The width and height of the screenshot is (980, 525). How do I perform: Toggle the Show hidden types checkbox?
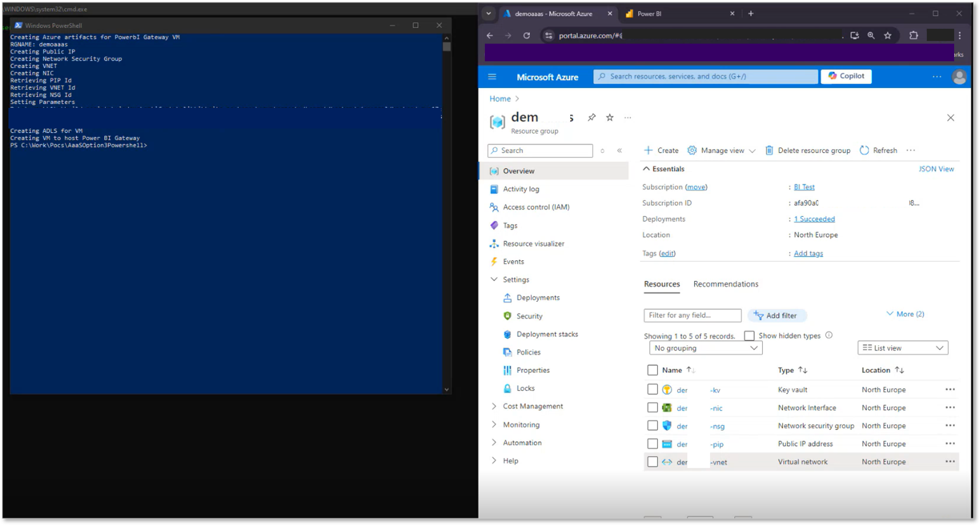click(x=749, y=335)
